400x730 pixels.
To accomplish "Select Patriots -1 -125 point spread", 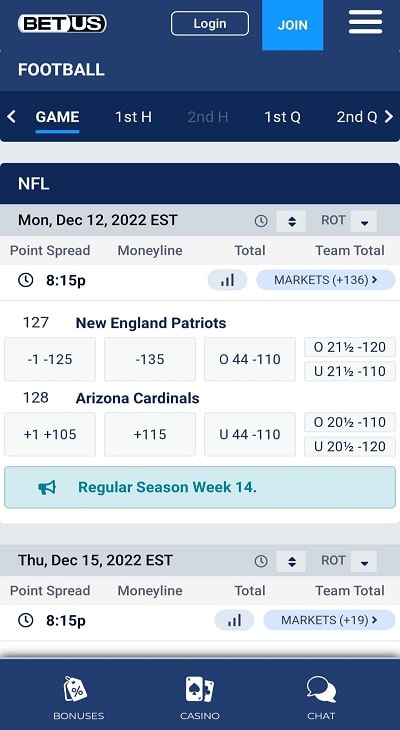I will click(x=50, y=359).
